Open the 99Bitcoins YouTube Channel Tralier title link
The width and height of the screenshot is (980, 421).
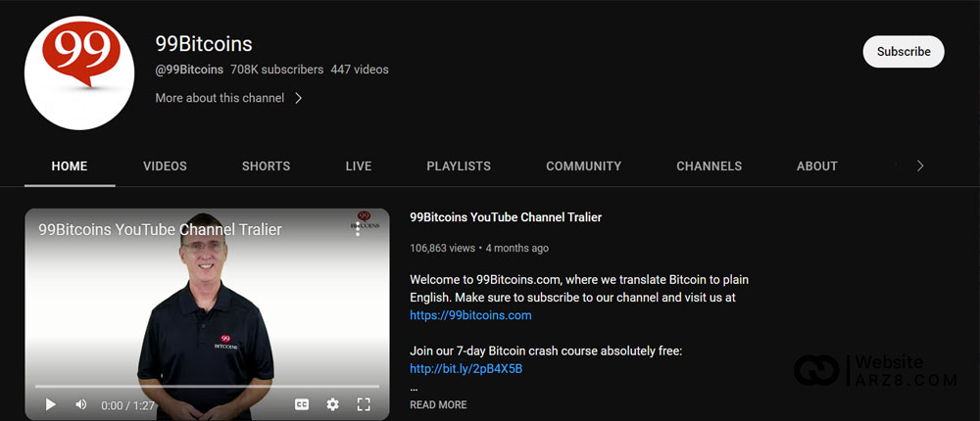(506, 217)
